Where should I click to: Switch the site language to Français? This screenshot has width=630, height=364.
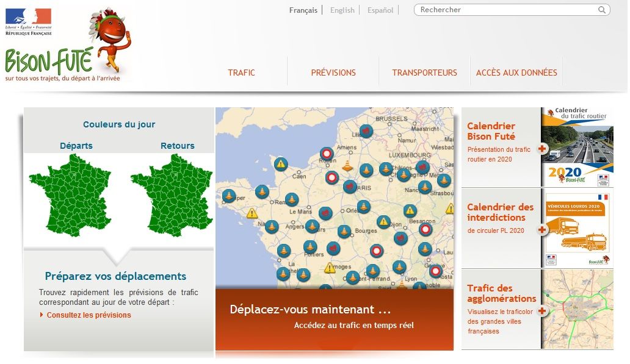coord(303,10)
